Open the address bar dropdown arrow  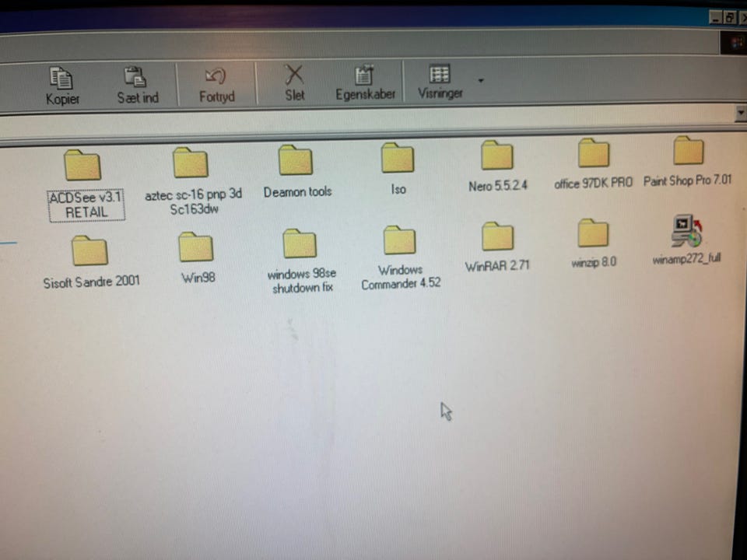741,114
